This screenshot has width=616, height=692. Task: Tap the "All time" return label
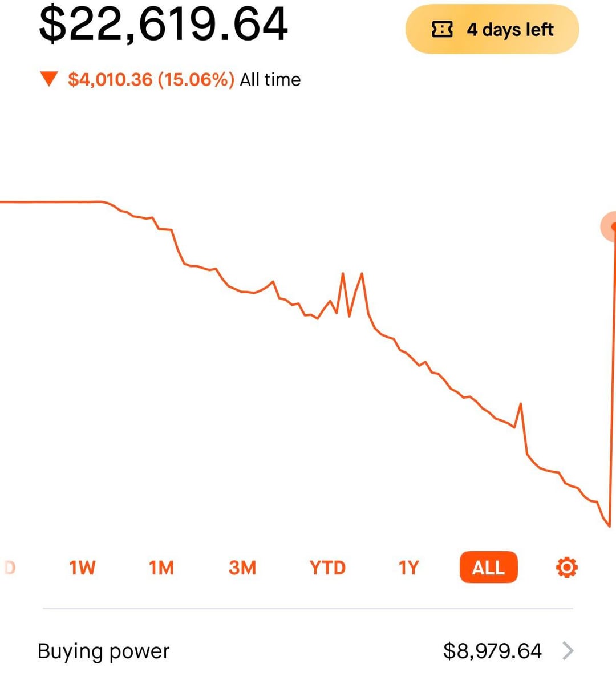click(270, 79)
